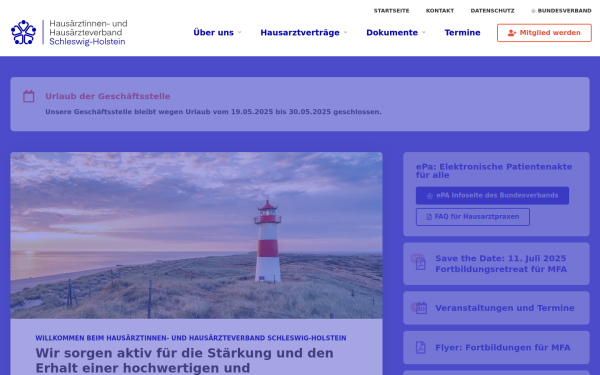Click the lighthouse hero image
This screenshot has width=600, height=375.
196,235
